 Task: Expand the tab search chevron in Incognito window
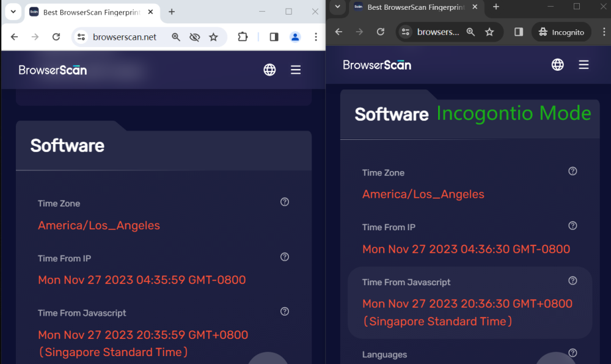click(x=337, y=7)
